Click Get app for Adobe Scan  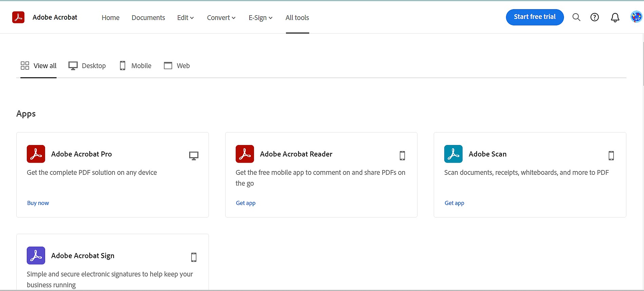(454, 203)
